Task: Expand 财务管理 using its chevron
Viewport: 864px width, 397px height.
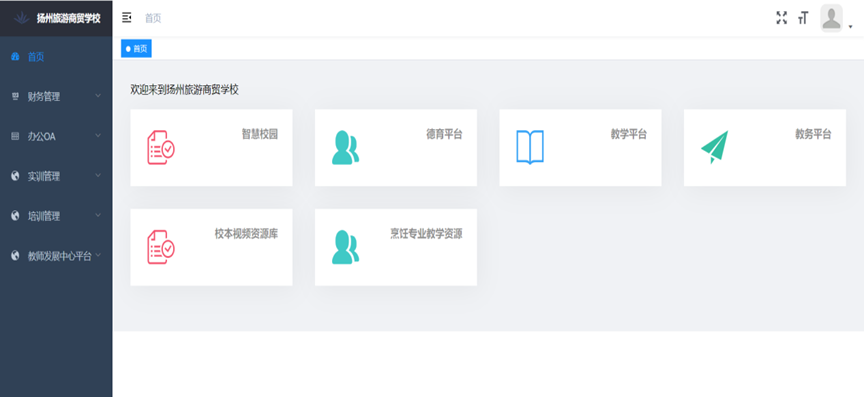Action: click(x=98, y=96)
